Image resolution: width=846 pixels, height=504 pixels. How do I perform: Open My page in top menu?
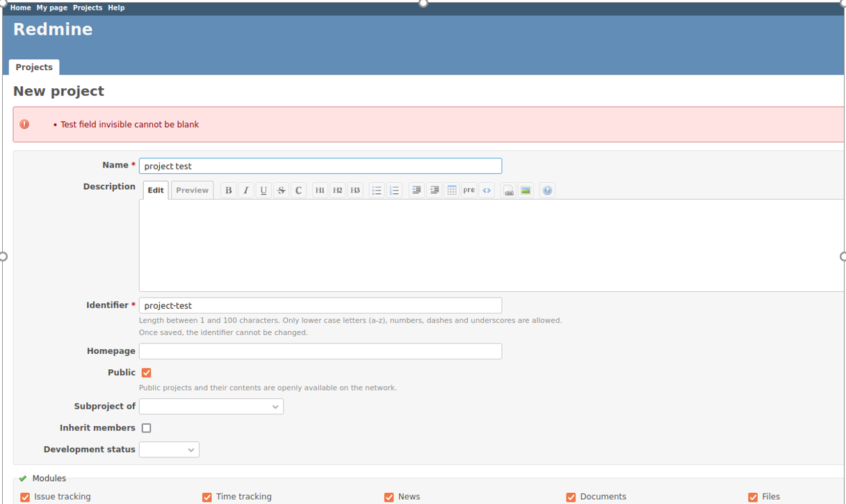click(x=52, y=8)
